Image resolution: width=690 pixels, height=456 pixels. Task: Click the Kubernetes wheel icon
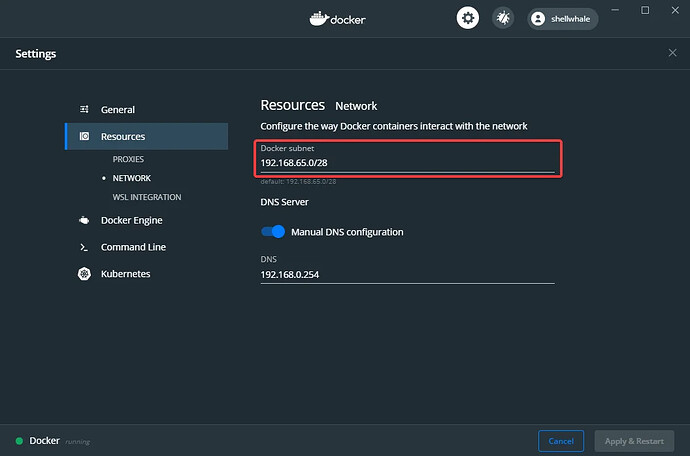click(85, 274)
